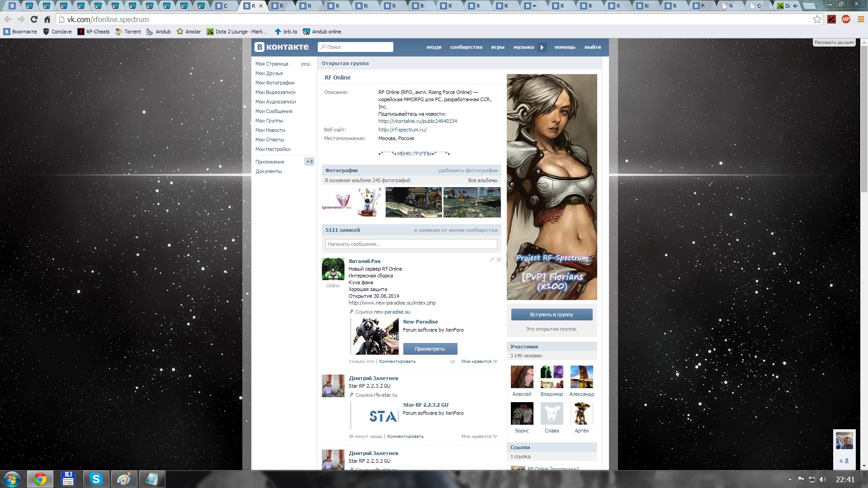Viewport: 868px width, 488px height.
Task: Edit the post by Виталий Рак with pencil icon
Action: [491, 260]
